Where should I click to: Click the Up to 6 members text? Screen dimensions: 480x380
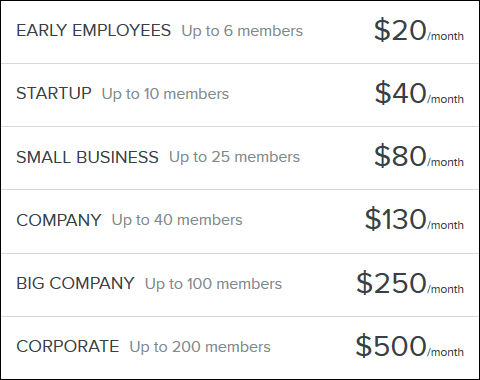pos(242,31)
